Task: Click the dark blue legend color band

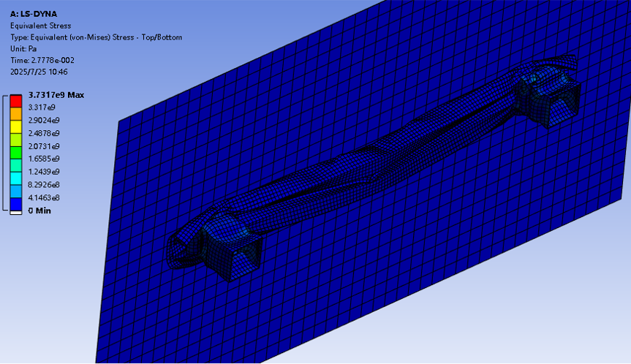Action: (15, 205)
